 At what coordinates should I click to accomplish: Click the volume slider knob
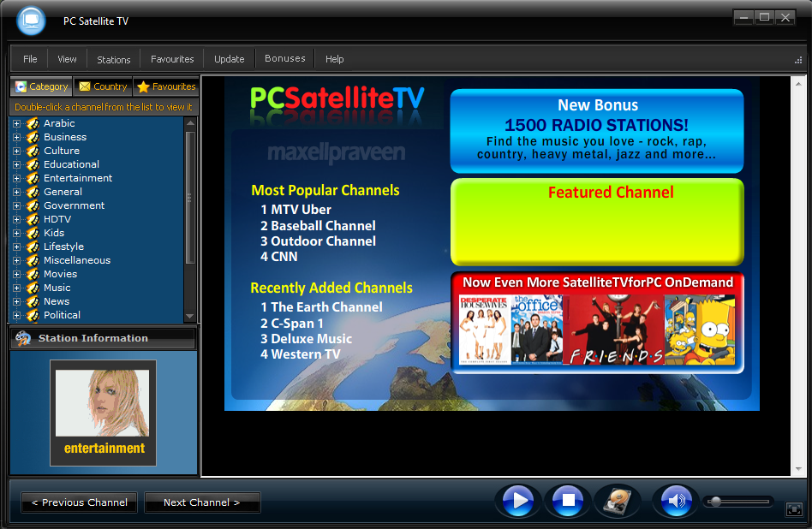pyautogui.click(x=715, y=501)
